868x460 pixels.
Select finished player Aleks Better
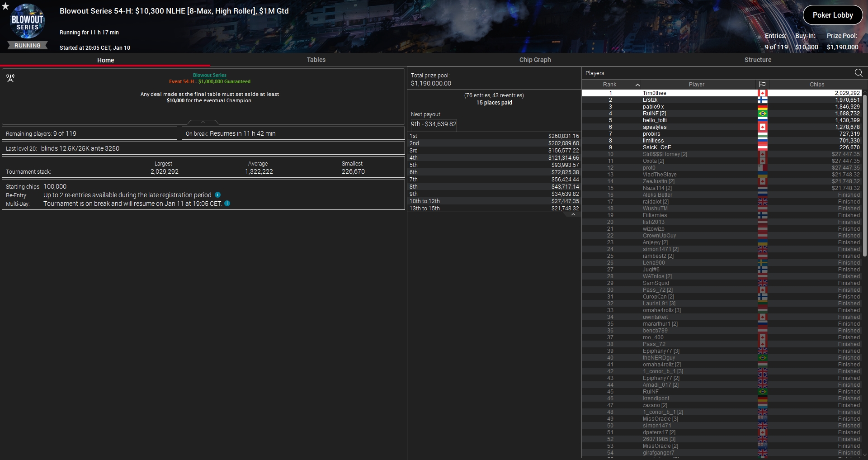tap(722, 195)
